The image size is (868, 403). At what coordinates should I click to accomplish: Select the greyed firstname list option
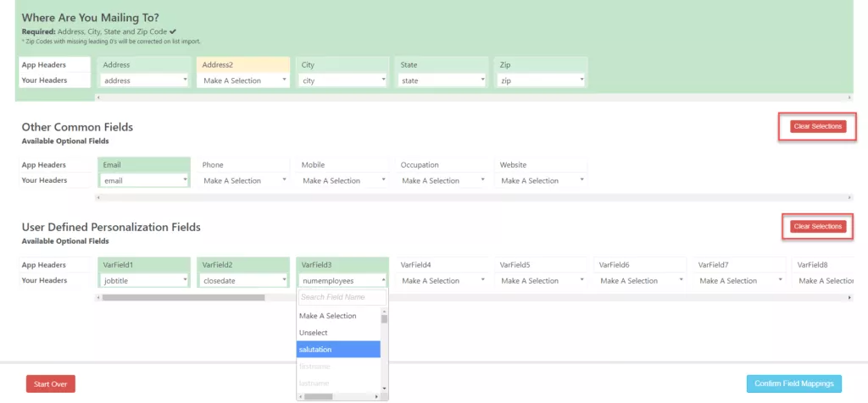pos(339,366)
